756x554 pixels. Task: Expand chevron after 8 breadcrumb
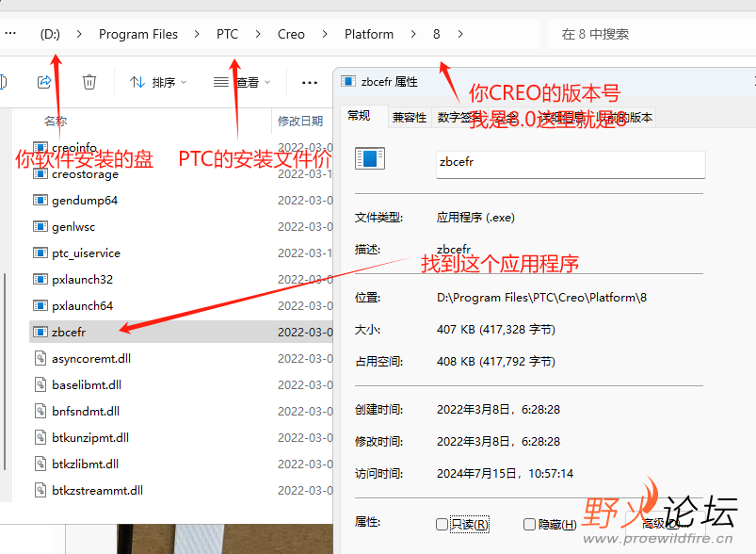pos(460,34)
